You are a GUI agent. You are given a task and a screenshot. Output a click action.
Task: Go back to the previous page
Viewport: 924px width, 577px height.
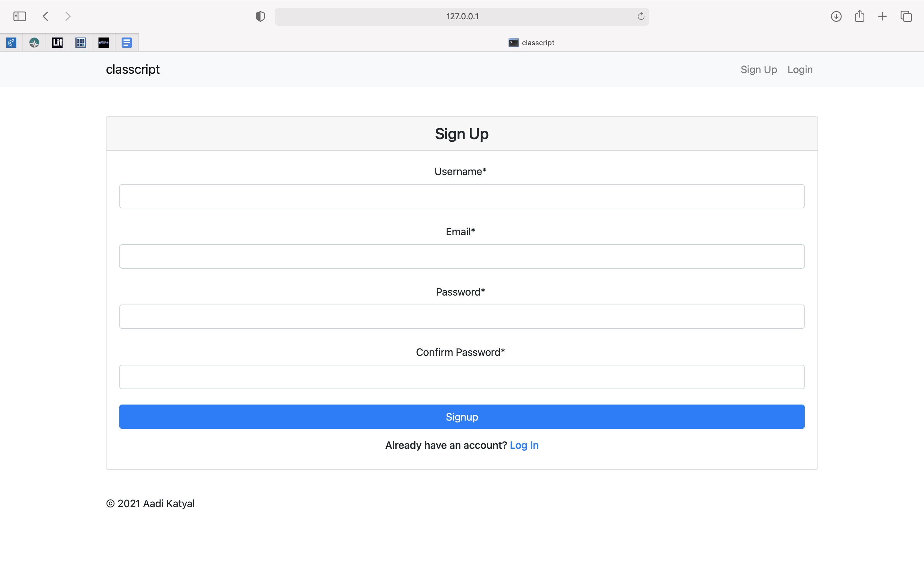pos(46,16)
